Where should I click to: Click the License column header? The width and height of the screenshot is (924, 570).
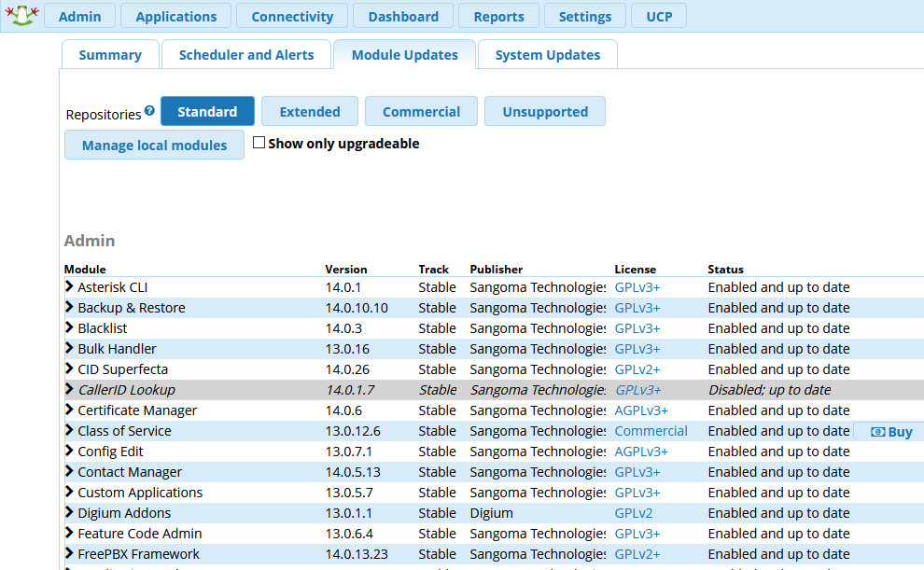point(636,269)
